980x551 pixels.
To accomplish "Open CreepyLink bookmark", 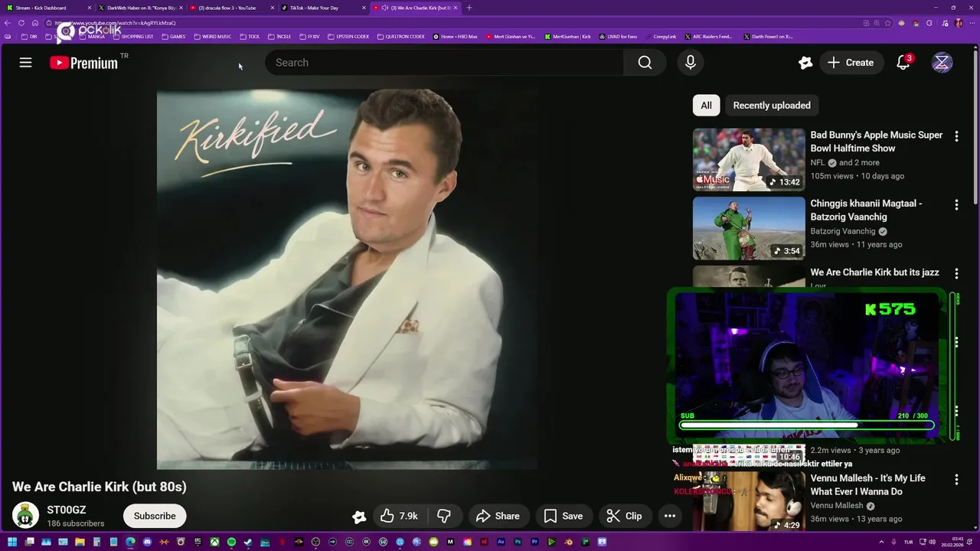I will [661, 37].
